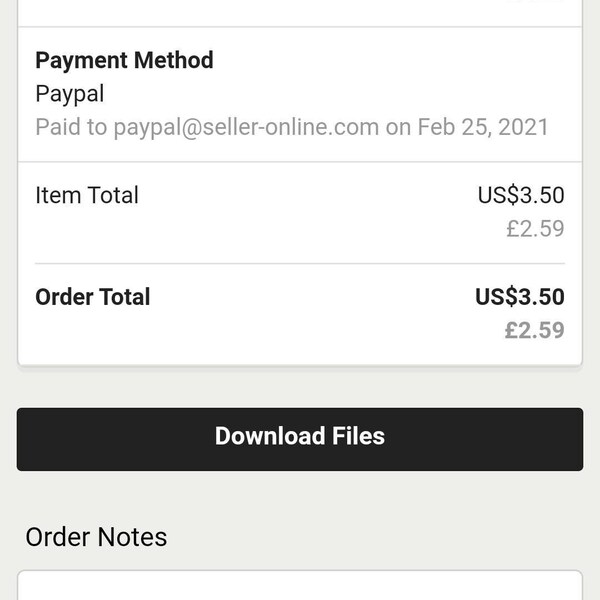Click the Feb 25, 2021 payment date

click(483, 127)
